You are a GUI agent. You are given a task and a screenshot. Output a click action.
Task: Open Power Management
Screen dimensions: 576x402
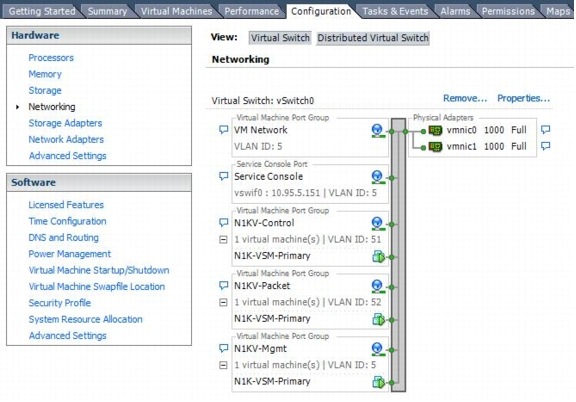pos(70,254)
